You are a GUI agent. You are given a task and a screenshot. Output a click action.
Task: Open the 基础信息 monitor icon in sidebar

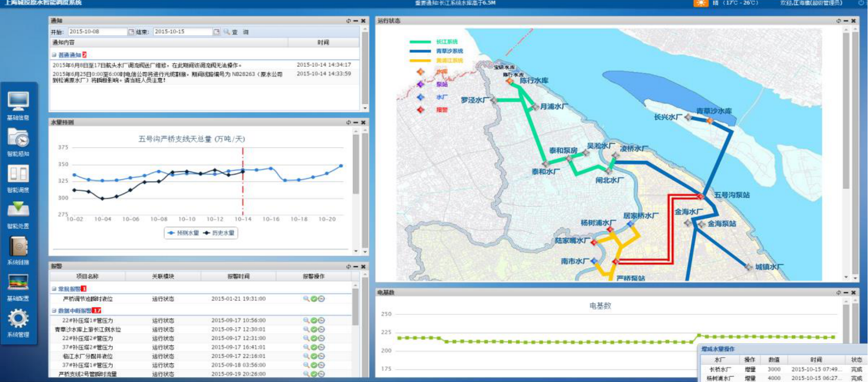coord(18,101)
